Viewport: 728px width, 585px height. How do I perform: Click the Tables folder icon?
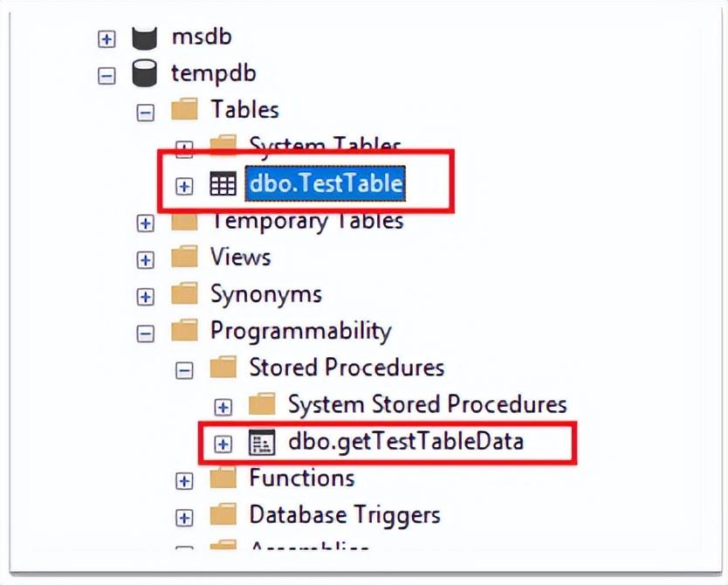(184, 111)
